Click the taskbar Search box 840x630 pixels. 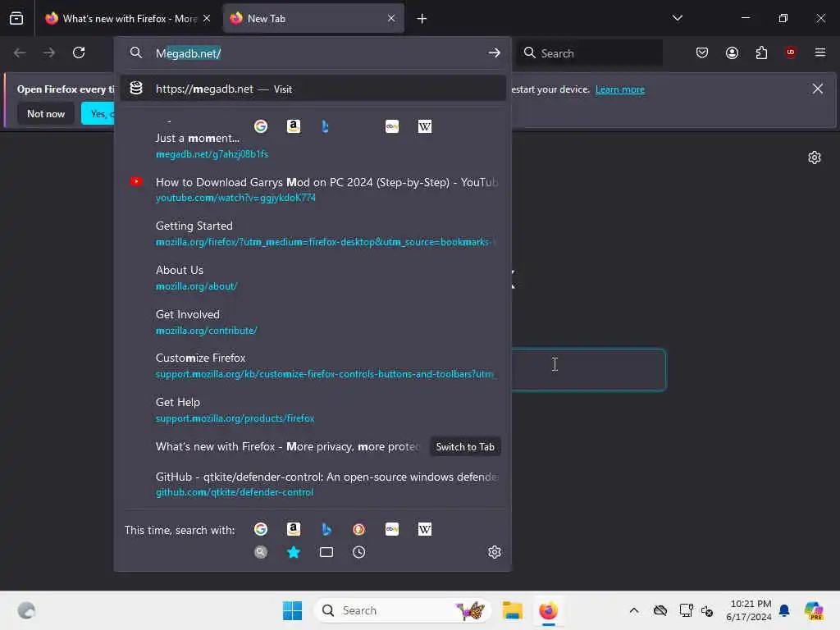pos(402,610)
